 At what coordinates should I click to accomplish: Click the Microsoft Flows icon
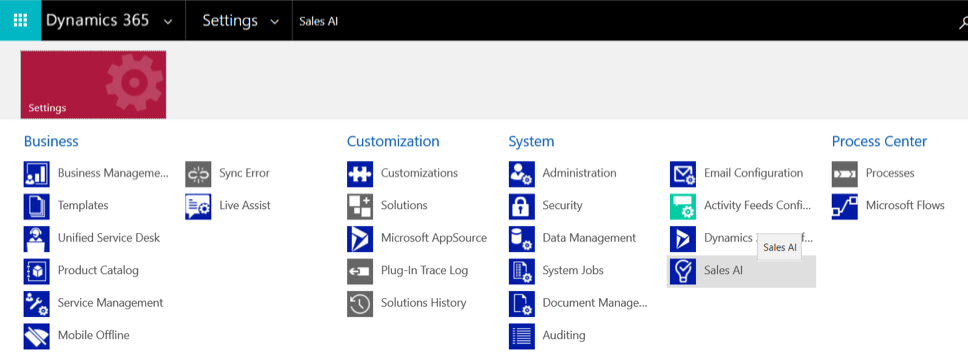pyautogui.click(x=845, y=206)
